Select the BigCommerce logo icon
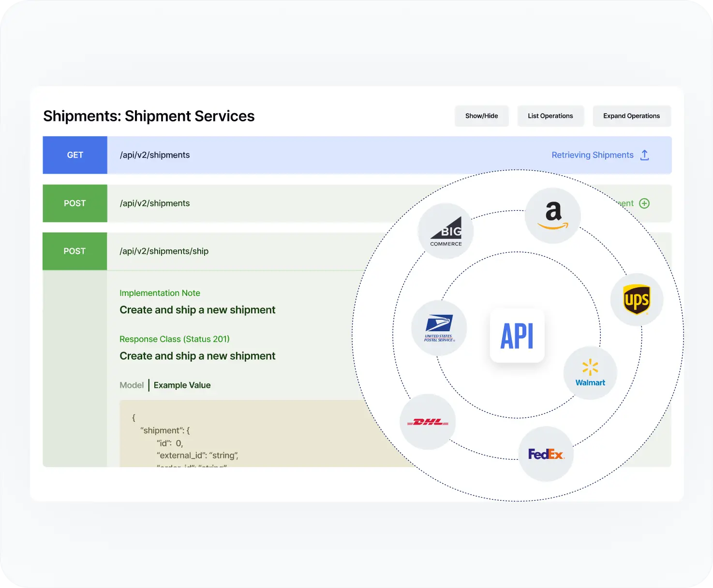 [446, 231]
